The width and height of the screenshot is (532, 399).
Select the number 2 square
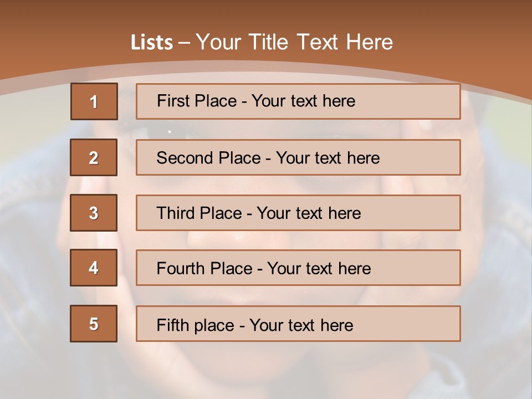click(x=94, y=157)
